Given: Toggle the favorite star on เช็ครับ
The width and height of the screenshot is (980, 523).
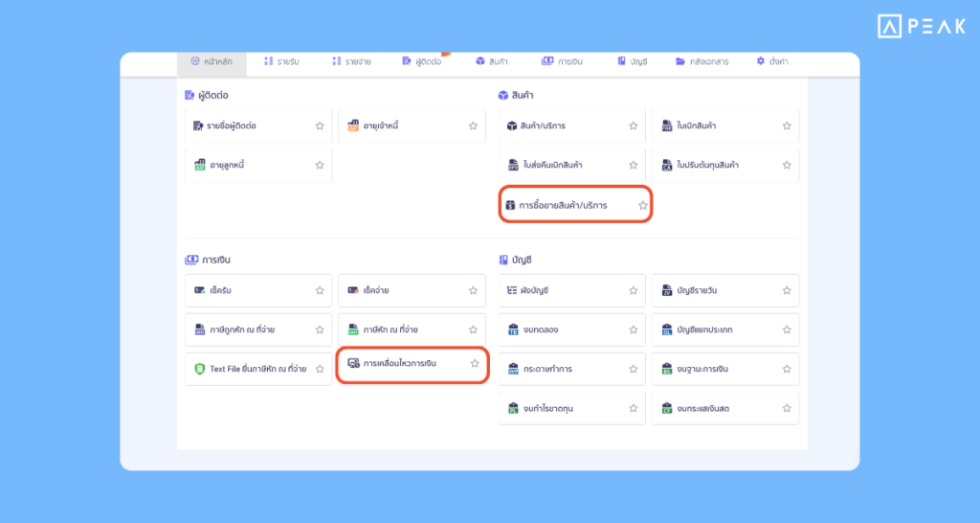Looking at the screenshot, I should (x=320, y=290).
